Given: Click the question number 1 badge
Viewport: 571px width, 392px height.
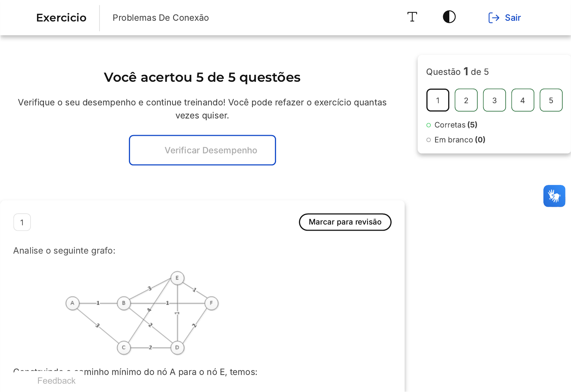Looking at the screenshot, I should 22,222.
